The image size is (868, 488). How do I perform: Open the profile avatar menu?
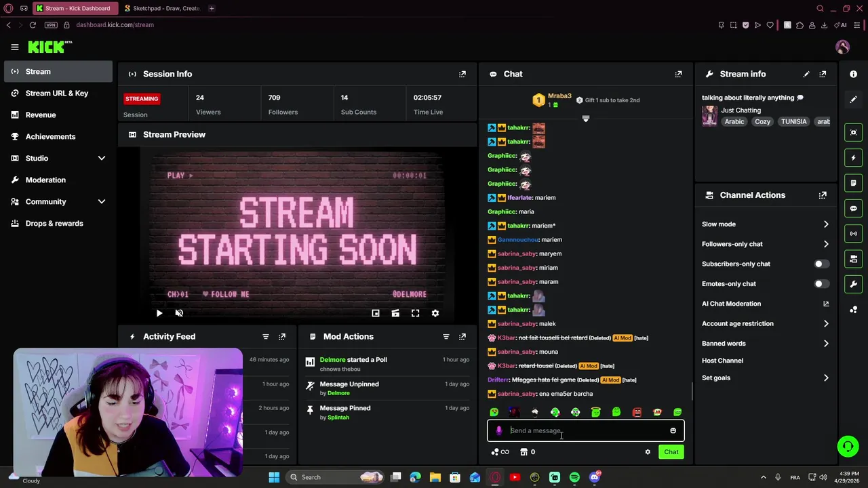pyautogui.click(x=842, y=47)
